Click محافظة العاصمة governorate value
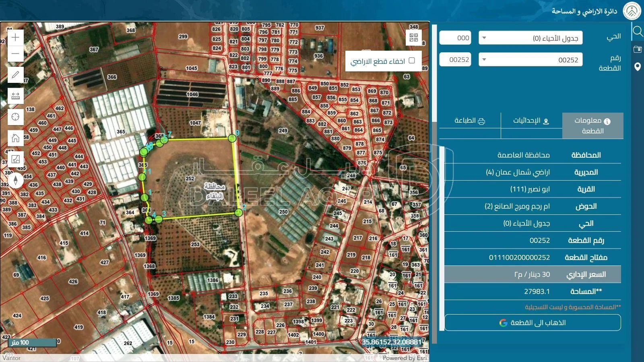This screenshot has width=644, height=362. [x=524, y=155]
